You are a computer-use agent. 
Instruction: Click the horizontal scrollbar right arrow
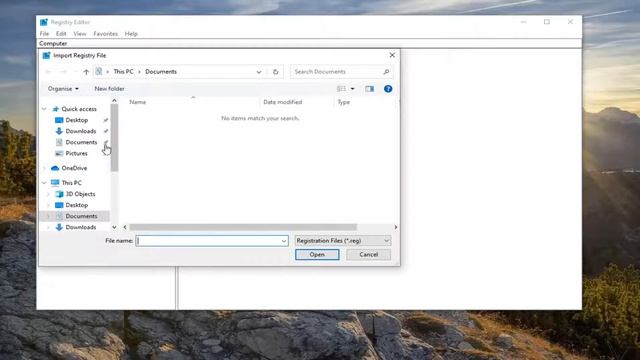(396, 227)
